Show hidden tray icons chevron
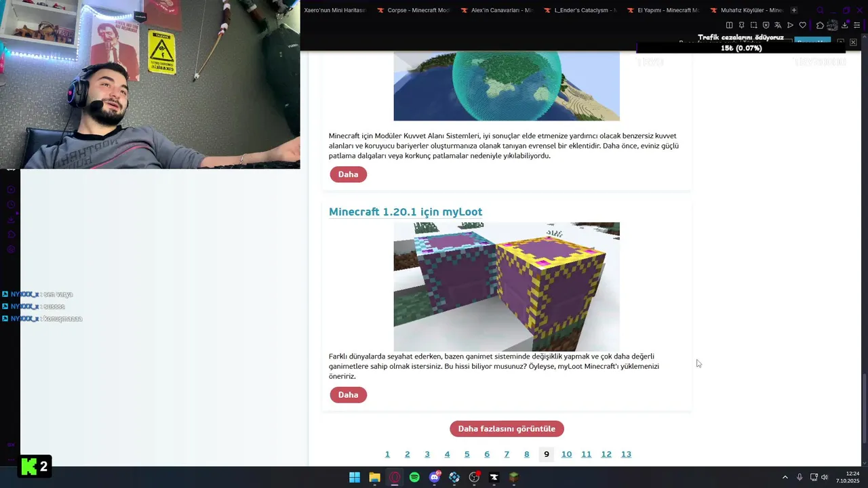Viewport: 868px width, 488px height. [x=785, y=477]
